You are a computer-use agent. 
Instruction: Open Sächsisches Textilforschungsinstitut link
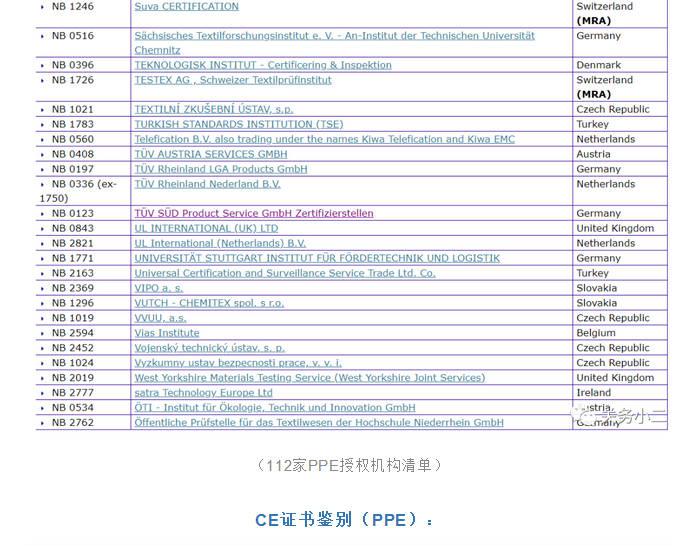pyautogui.click(x=334, y=43)
